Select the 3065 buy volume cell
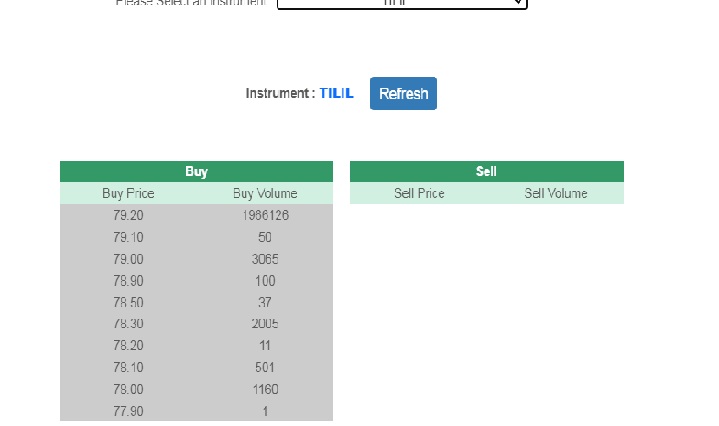This screenshot has width=719, height=426. (x=265, y=259)
